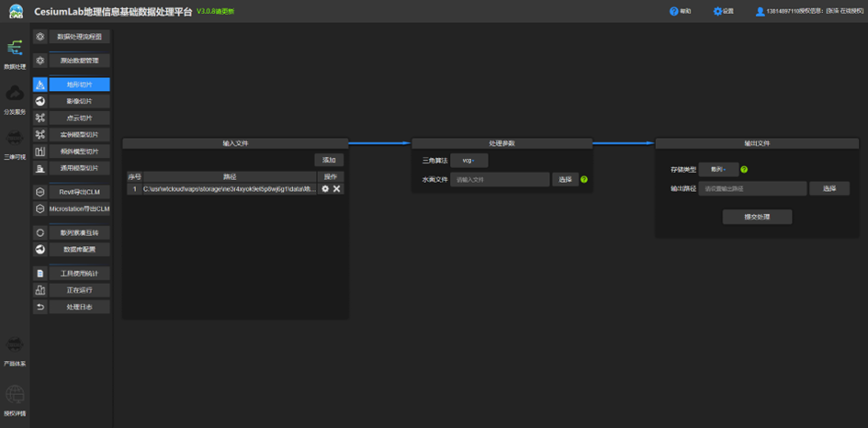The width and height of the screenshot is (868, 428).
Task: Open the 帮助 help icon in the top bar
Action: (673, 11)
